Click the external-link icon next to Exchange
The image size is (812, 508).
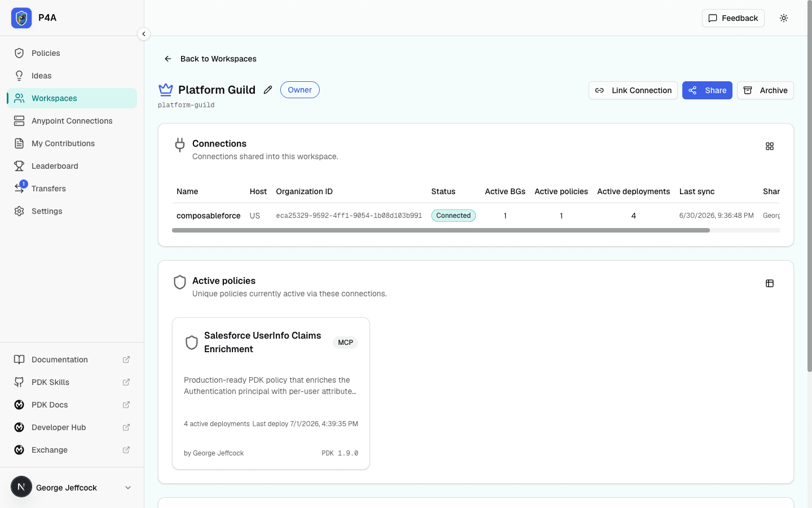coord(126,450)
